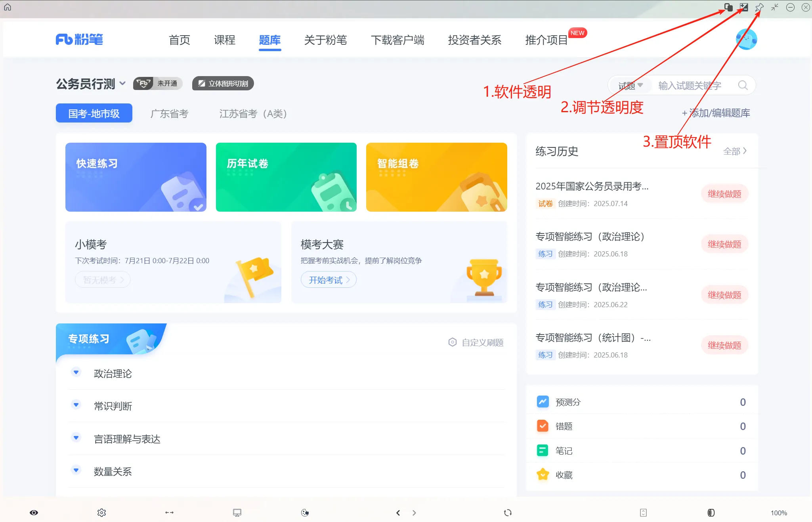The height and width of the screenshot is (522, 812).
Task: Enable the 未开通 feature toggle badge
Action: (157, 83)
